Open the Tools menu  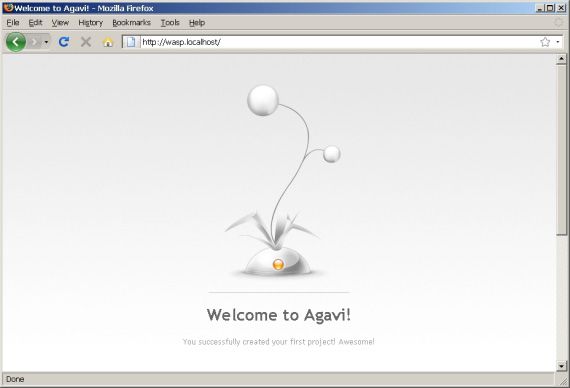tap(170, 23)
